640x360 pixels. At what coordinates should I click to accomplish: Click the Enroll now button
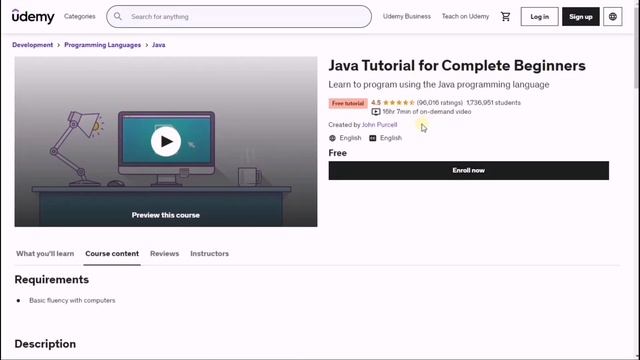coord(469,171)
